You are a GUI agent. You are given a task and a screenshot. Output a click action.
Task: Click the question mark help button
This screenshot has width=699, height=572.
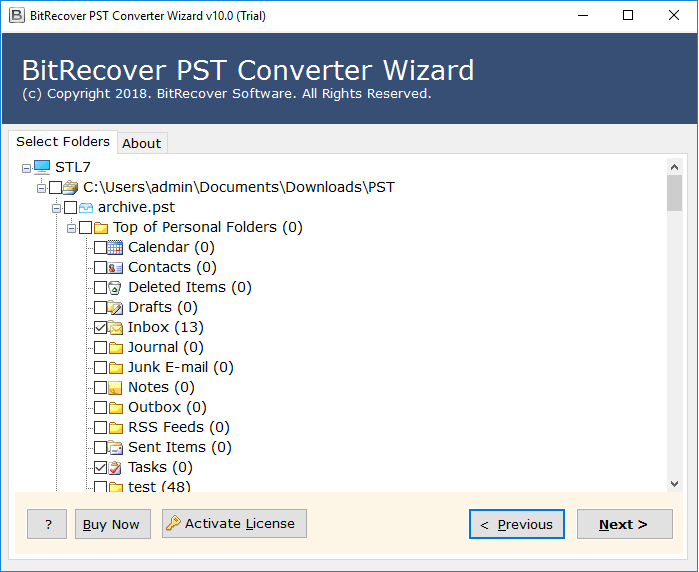click(x=47, y=524)
